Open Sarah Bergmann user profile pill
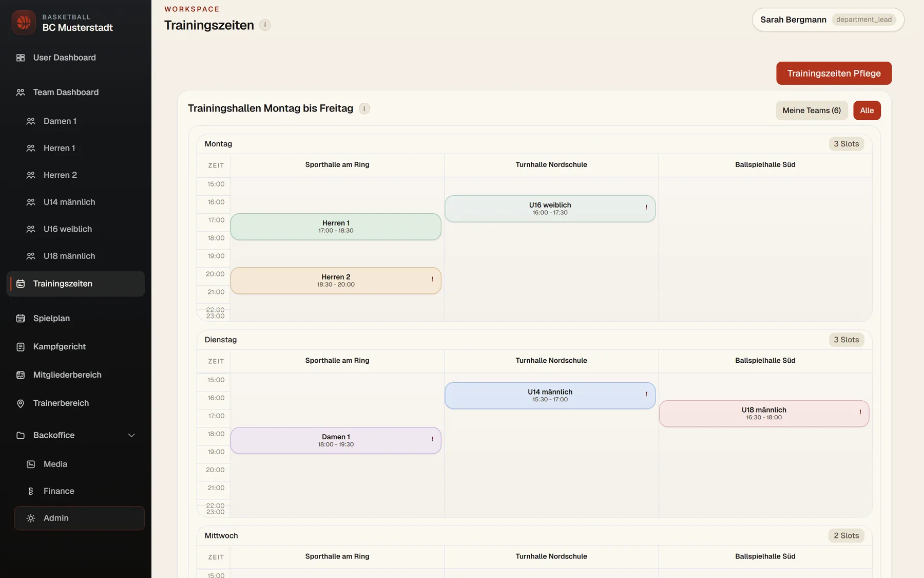 tap(828, 20)
